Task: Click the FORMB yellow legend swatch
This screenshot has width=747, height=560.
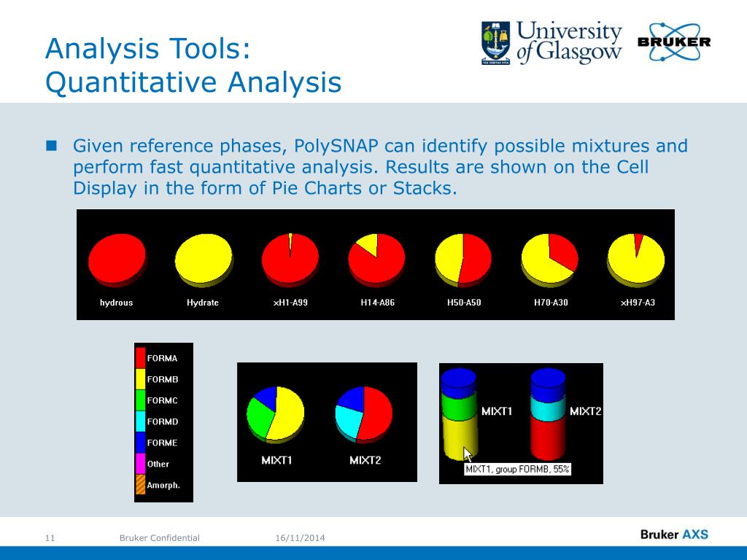Action: point(141,379)
